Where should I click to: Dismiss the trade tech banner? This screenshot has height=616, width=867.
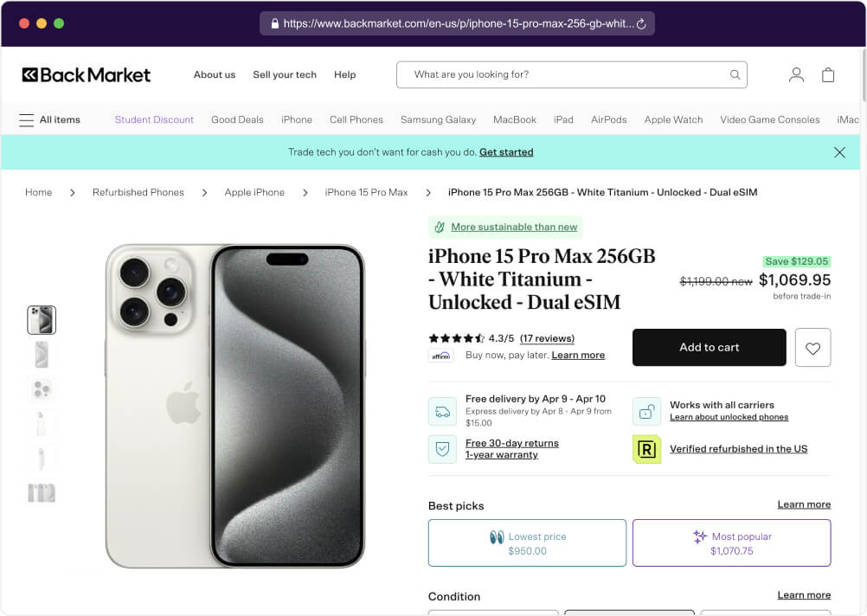tap(839, 152)
